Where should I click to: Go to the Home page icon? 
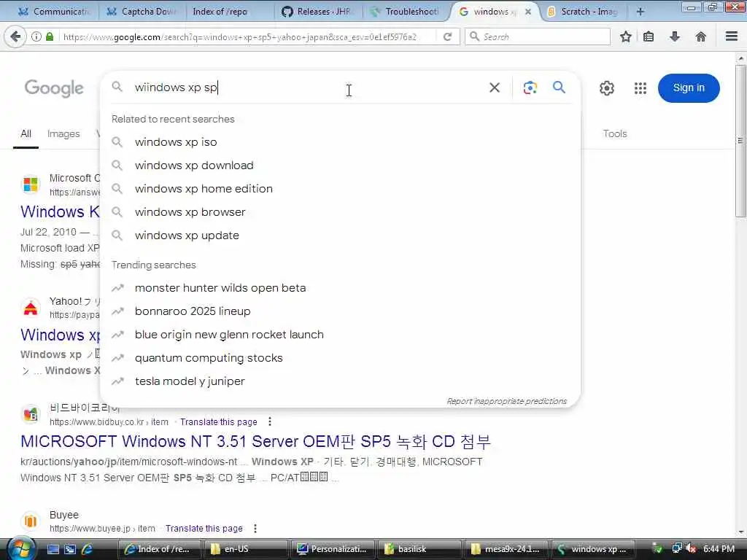701,36
